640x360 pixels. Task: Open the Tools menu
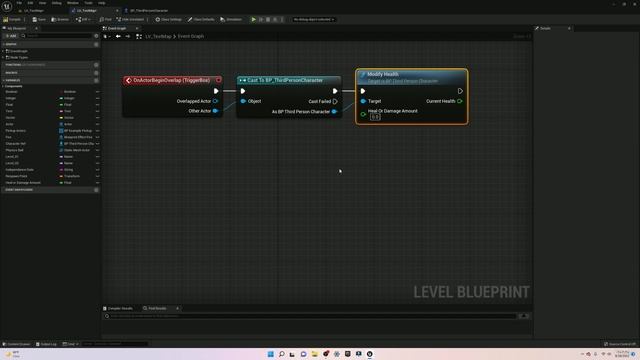[x=89, y=3]
